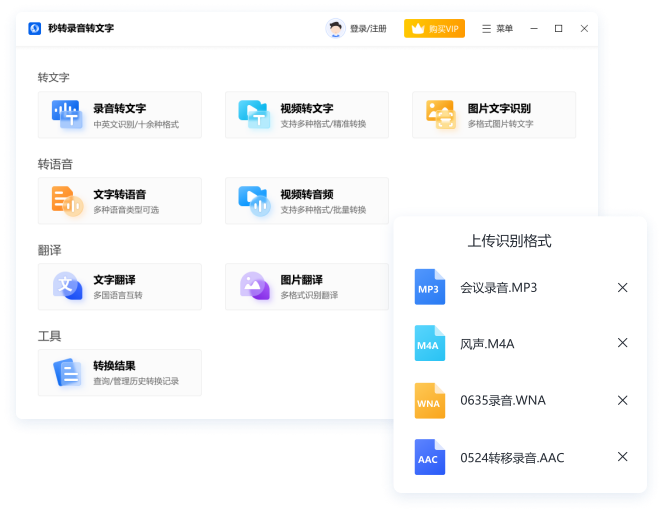Select file 0635录音.WNA
The height and width of the screenshot is (513, 663).
point(503,401)
